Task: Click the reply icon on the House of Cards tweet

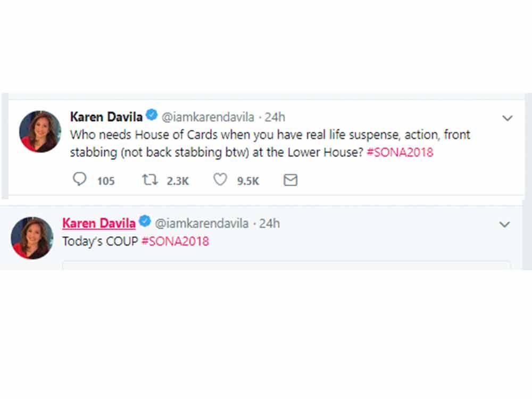Action: pos(79,180)
